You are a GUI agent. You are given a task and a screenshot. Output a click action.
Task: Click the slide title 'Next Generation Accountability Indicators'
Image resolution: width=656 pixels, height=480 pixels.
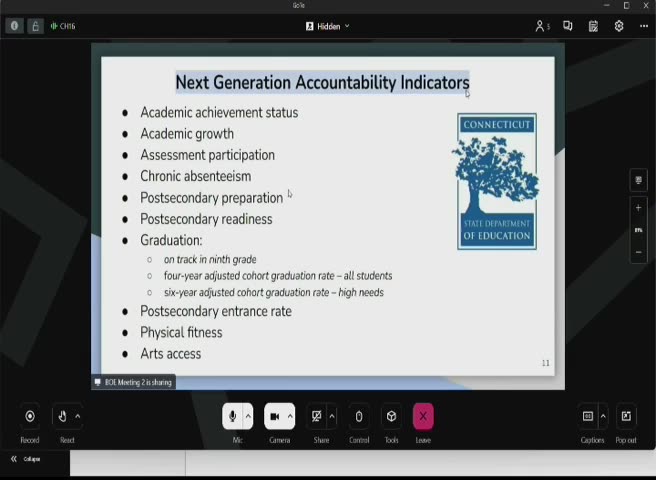[323, 82]
